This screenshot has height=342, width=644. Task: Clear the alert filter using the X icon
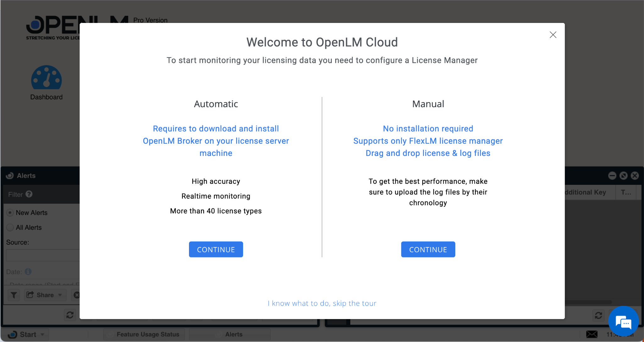click(77, 295)
